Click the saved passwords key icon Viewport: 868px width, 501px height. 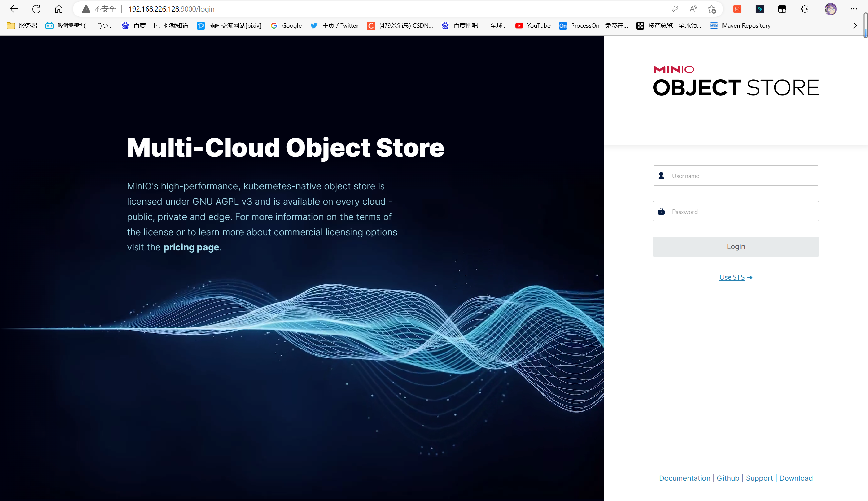675,9
